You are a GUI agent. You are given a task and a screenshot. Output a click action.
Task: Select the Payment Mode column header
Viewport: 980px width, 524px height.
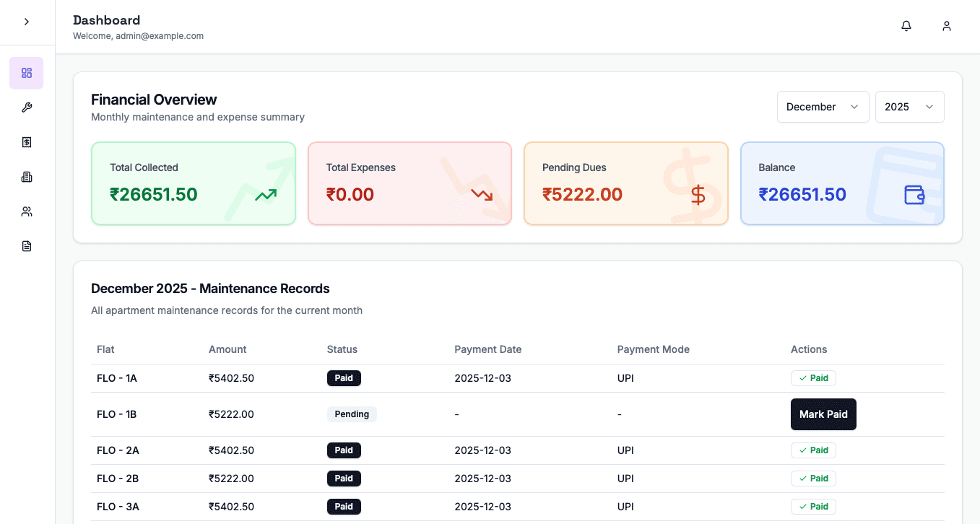pos(653,349)
